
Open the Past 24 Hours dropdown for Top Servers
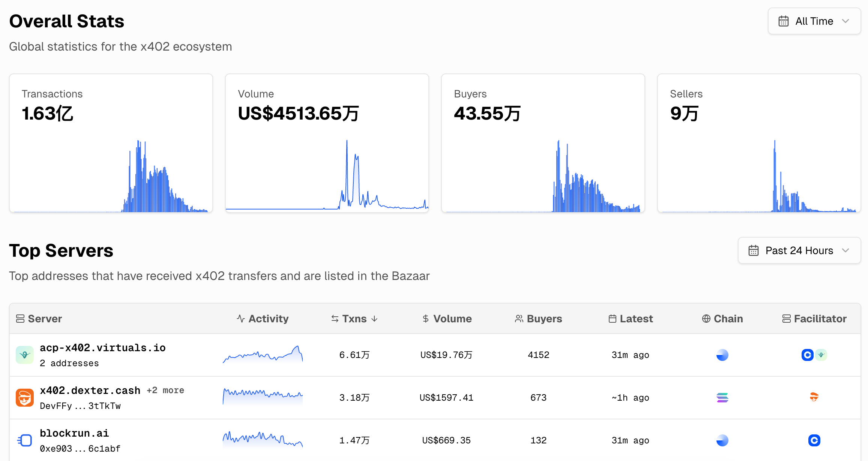[799, 250]
